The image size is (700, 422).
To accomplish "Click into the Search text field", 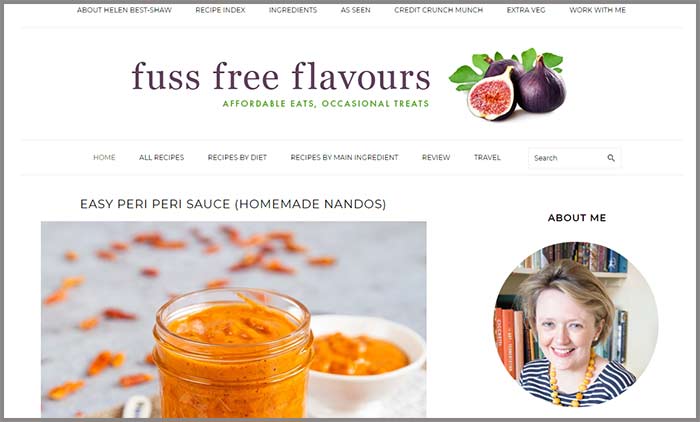I will pyautogui.click(x=567, y=158).
